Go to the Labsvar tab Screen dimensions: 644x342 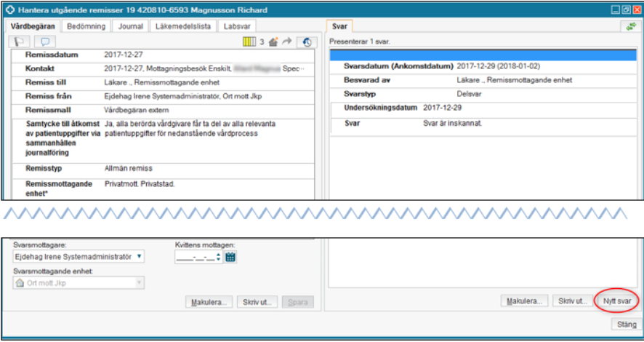[238, 26]
